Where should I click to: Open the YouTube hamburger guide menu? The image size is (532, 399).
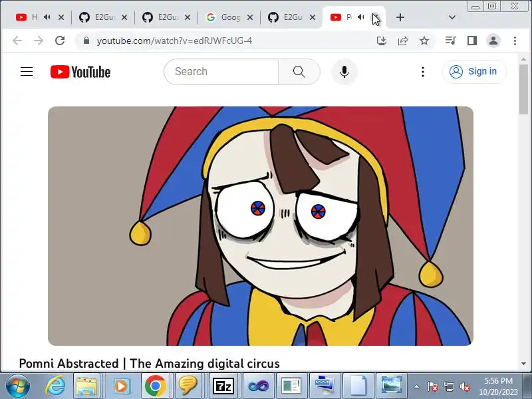pyautogui.click(x=27, y=72)
